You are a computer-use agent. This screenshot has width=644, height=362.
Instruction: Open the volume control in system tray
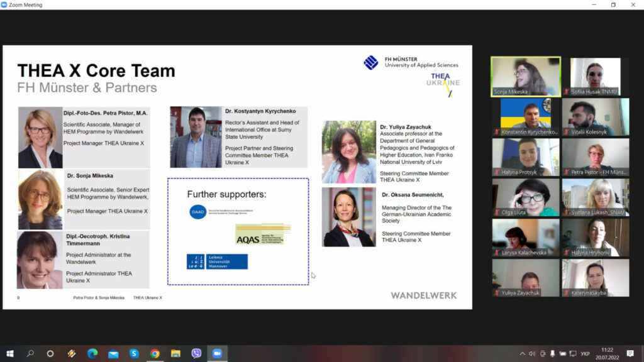click(x=532, y=354)
